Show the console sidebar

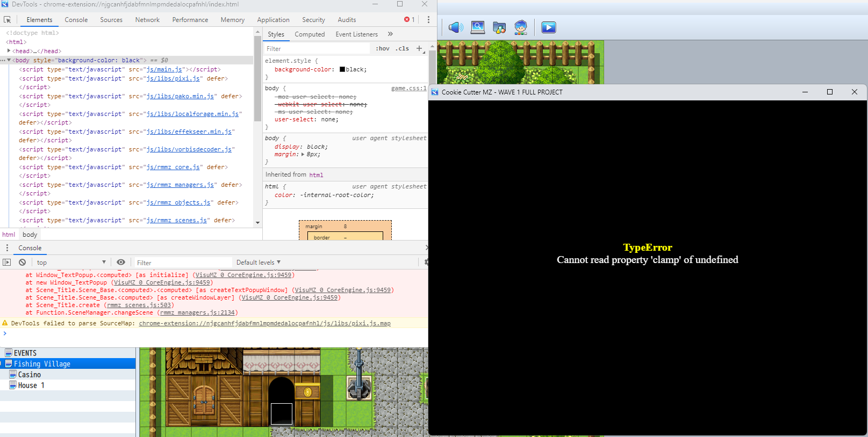click(x=7, y=263)
